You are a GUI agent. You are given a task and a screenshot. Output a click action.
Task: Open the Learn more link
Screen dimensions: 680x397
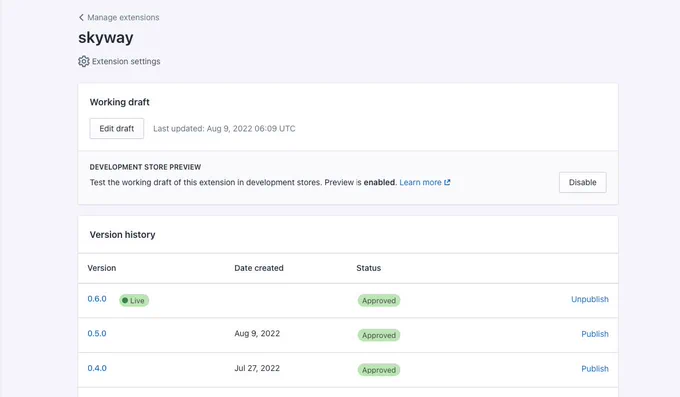click(420, 182)
